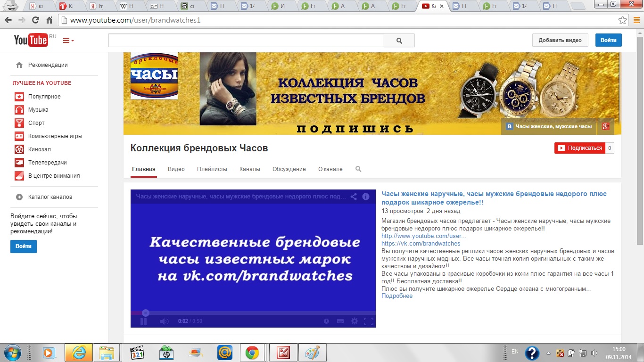This screenshot has height=362, width=644.
Task: Select the Каналы channel tab
Action: (x=250, y=169)
